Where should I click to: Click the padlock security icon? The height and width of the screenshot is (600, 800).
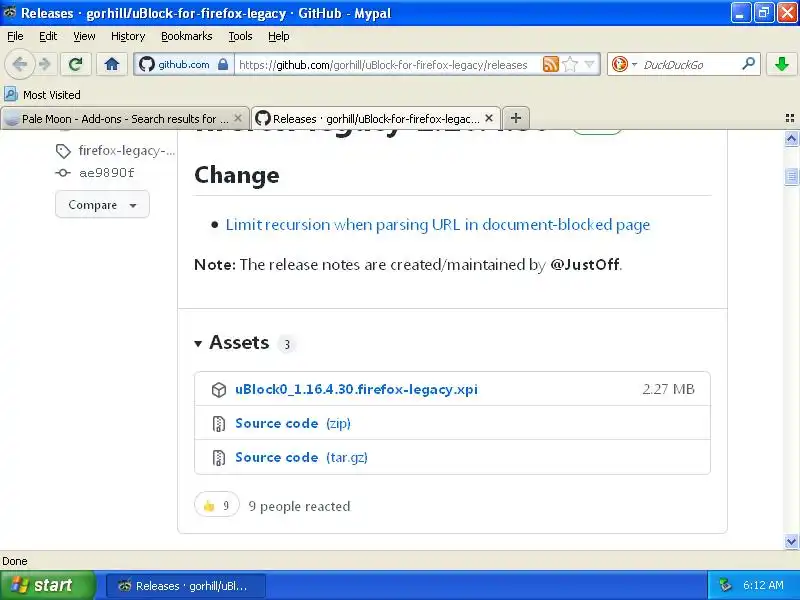coord(223,64)
